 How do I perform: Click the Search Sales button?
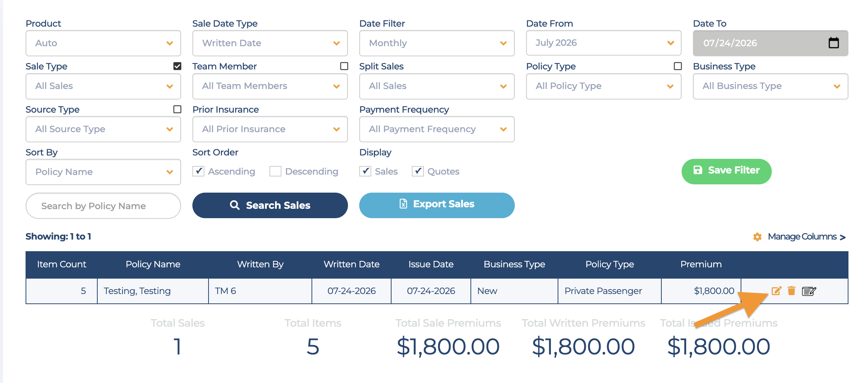coord(270,205)
